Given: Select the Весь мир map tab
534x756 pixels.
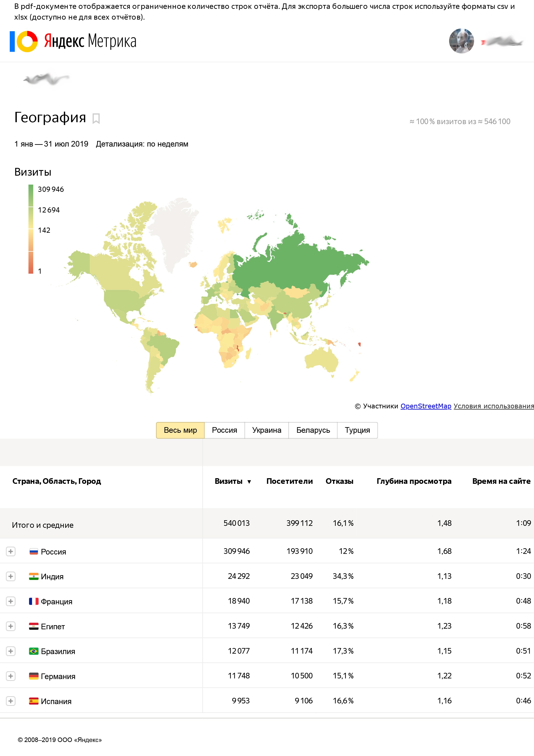Looking at the screenshot, I should pyautogui.click(x=180, y=430).
